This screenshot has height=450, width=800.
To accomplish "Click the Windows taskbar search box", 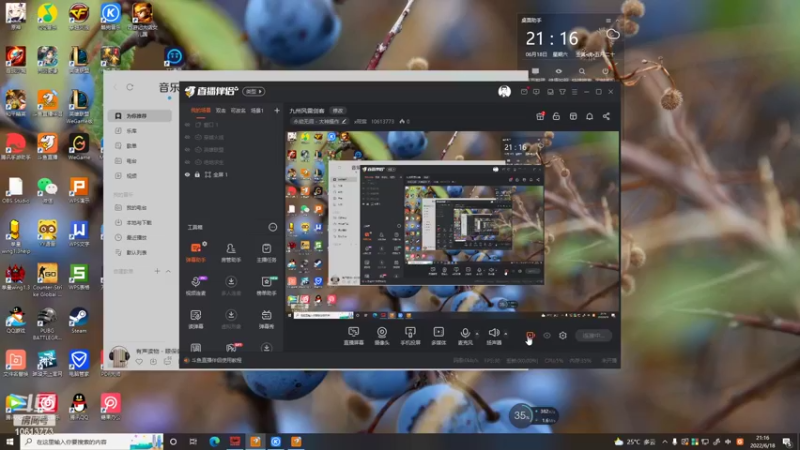I will [92, 441].
